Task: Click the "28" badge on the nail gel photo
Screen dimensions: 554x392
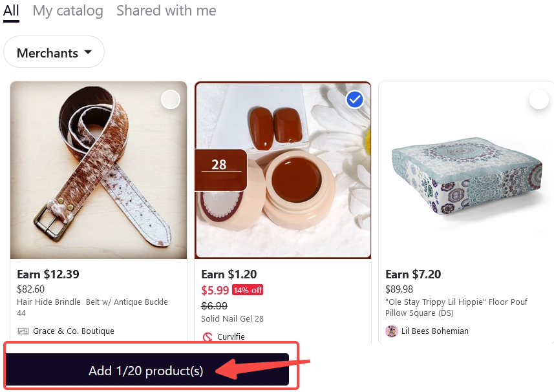Action: [x=220, y=170]
